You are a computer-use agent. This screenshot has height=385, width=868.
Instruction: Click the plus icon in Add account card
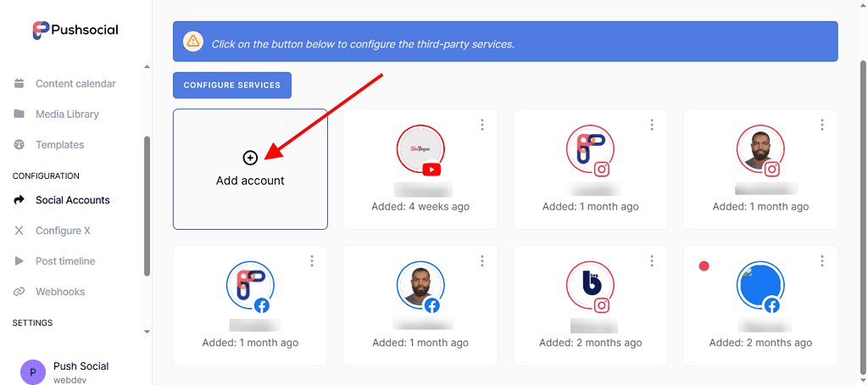[250, 158]
